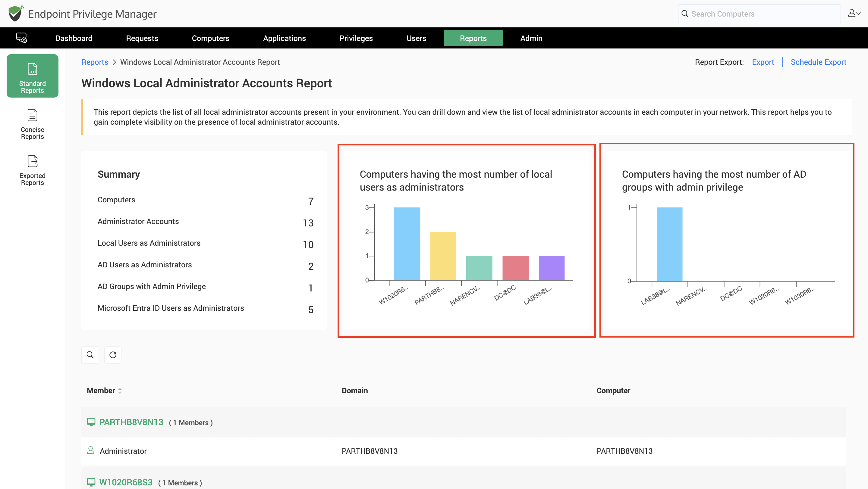This screenshot has height=489, width=868.
Task: Click AD Groups with Admin Privilege value 1
Action: coord(311,288)
